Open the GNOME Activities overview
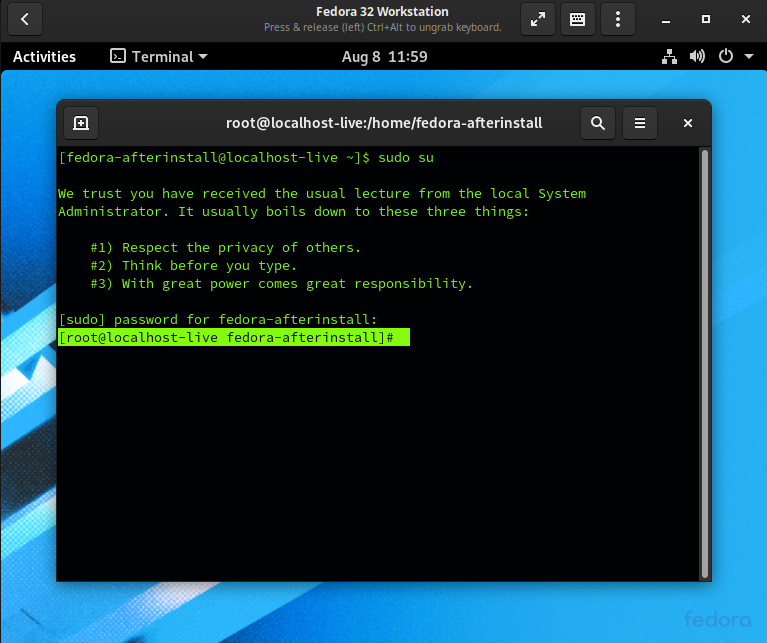Viewport: 767px width, 643px height. (45, 57)
